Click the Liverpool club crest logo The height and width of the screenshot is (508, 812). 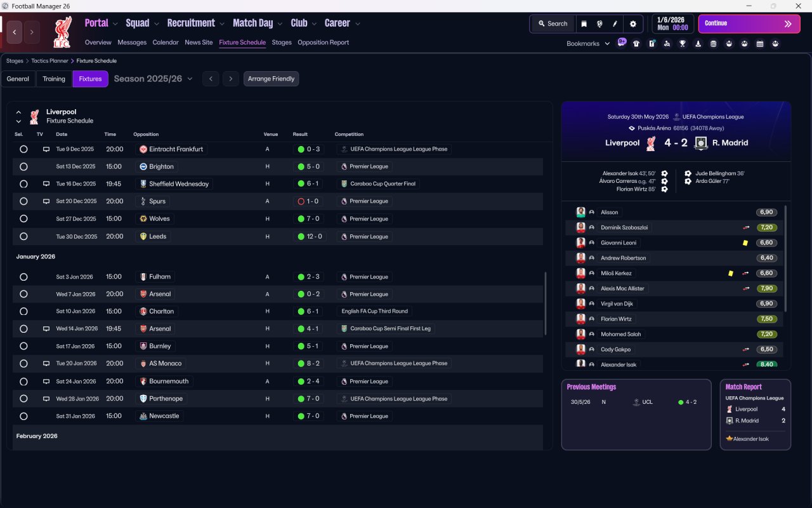pos(63,32)
